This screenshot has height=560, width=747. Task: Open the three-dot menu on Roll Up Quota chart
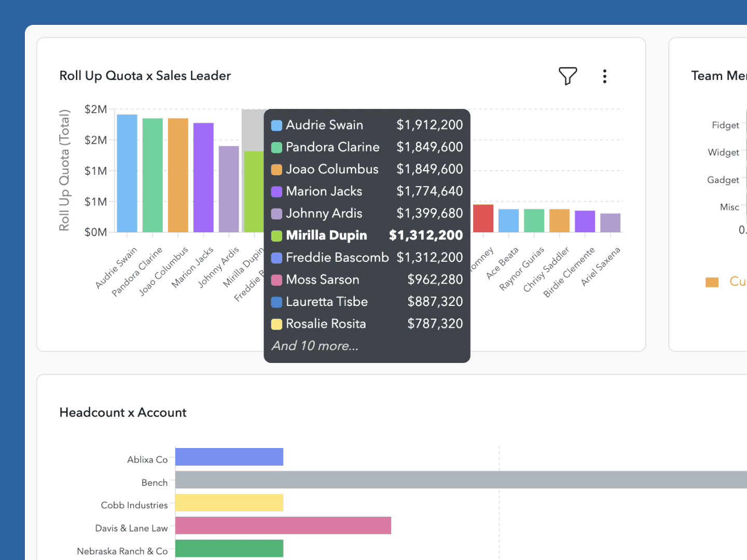(x=604, y=76)
